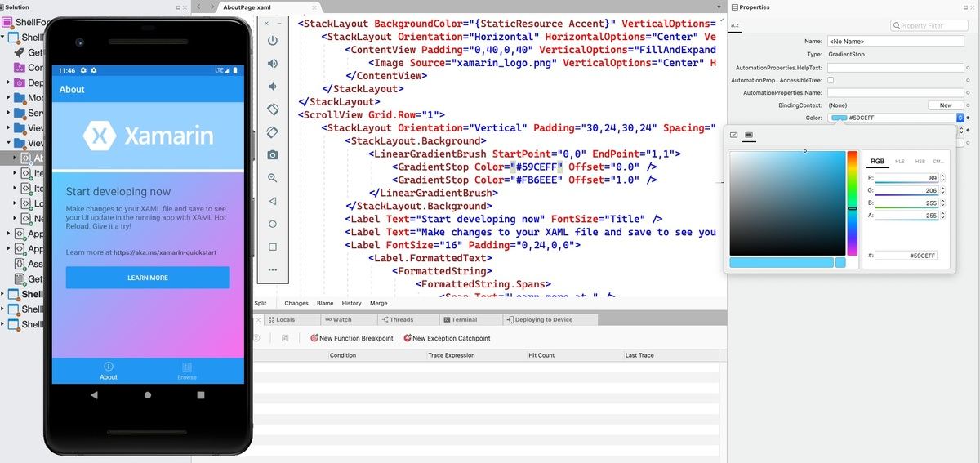Click inside the saturation-brightness color field
980x463 pixels.
(x=787, y=203)
